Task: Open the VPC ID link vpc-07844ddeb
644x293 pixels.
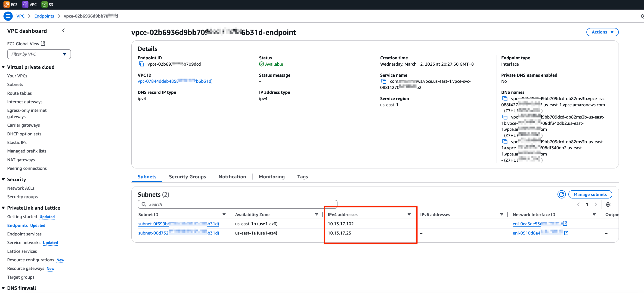Action: (x=175, y=81)
